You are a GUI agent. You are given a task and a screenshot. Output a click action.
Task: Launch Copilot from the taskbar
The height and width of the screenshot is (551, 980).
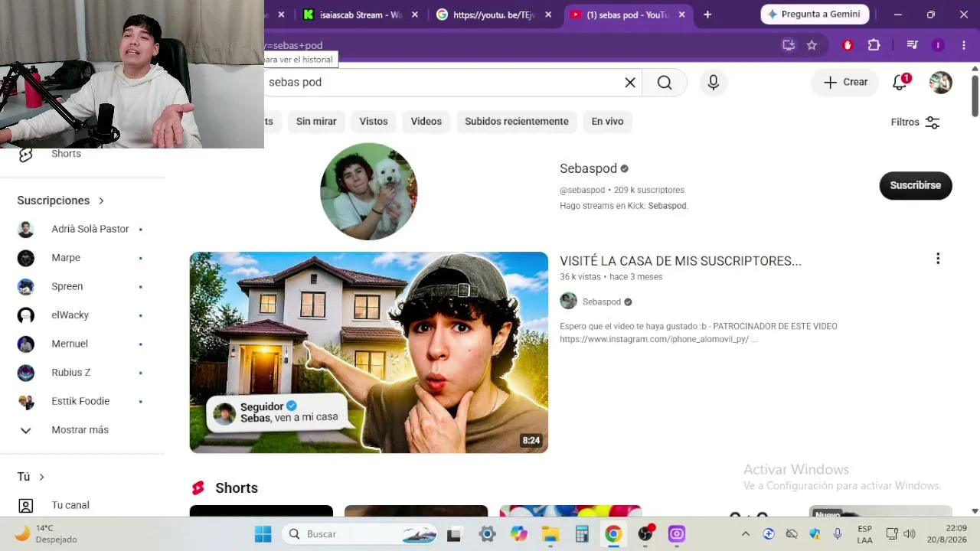(519, 534)
